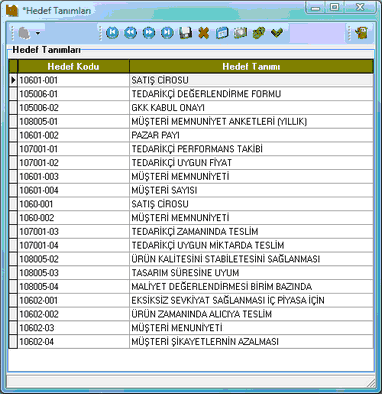Go to the next record button
Image resolution: width=382 pixels, height=394 pixels.
(149, 33)
